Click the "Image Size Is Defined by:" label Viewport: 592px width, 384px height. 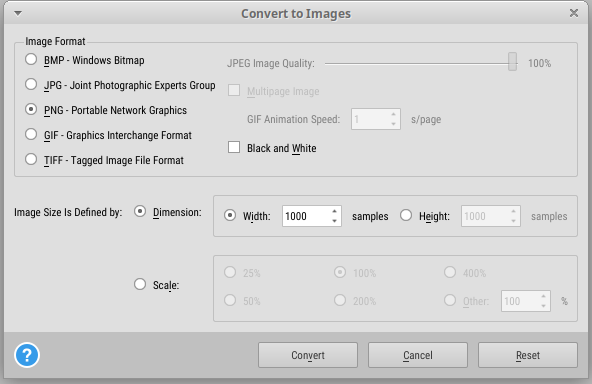[x=68, y=212]
